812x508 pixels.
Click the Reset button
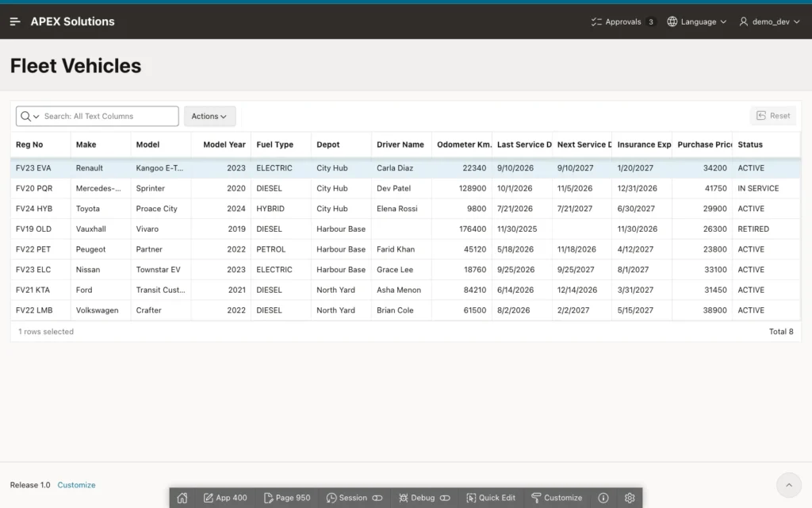[x=773, y=116]
